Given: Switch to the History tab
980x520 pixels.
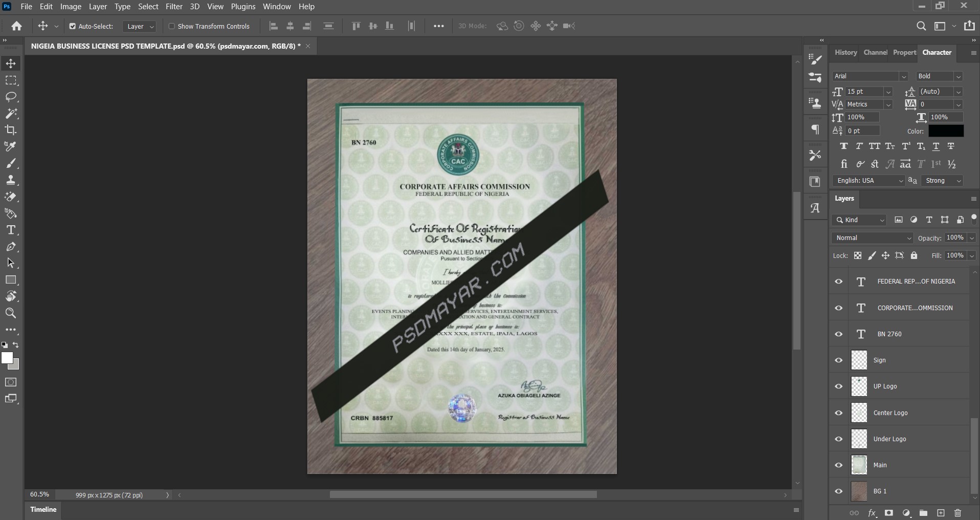Looking at the screenshot, I should coord(845,52).
